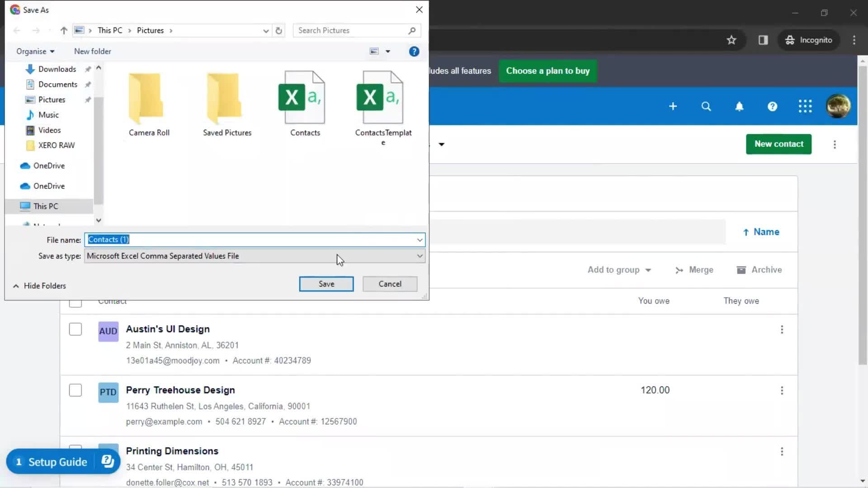Screen dimensions: 868x488
Task: Open options menu next to New contact
Action: [x=835, y=144]
